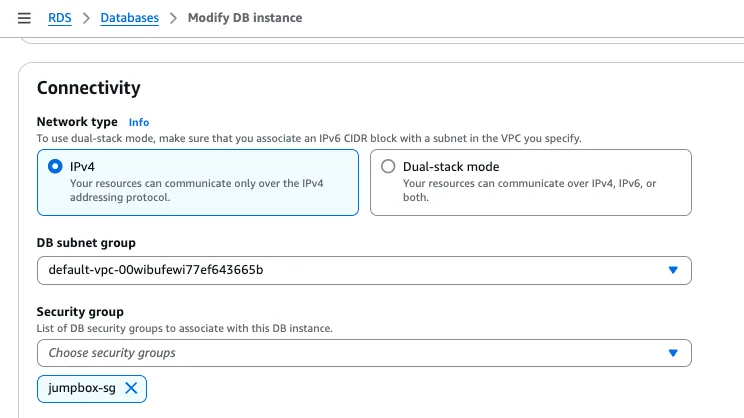Click chevron between RDS and Databases
Image resolution: width=744 pixels, height=418 pixels.
(x=86, y=18)
